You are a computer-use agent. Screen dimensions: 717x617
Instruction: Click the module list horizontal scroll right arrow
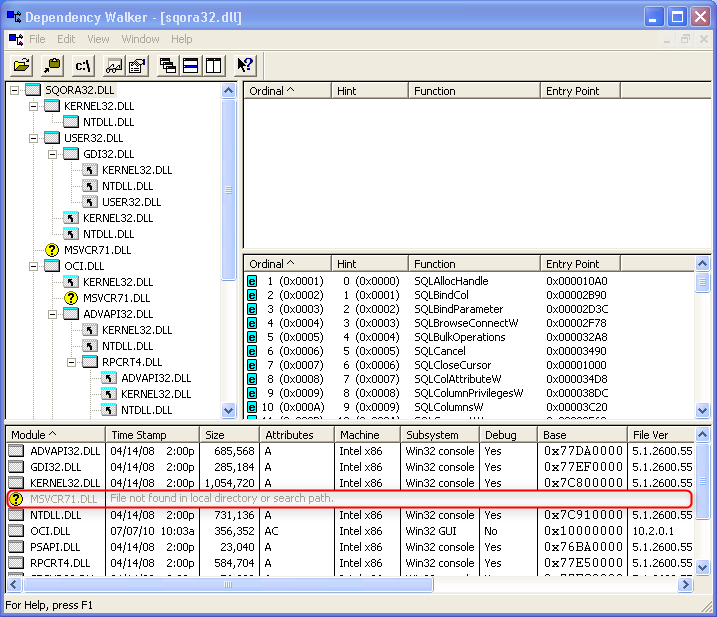pyautogui.click(x=685, y=585)
